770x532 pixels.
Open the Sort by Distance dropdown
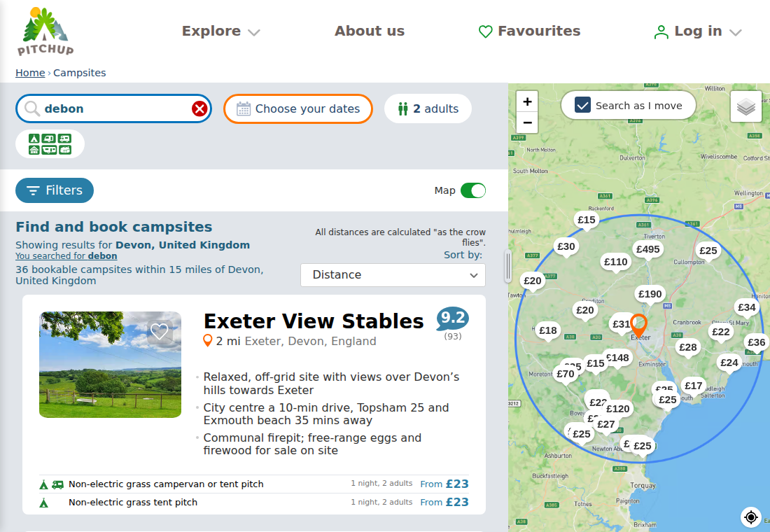pyautogui.click(x=393, y=275)
